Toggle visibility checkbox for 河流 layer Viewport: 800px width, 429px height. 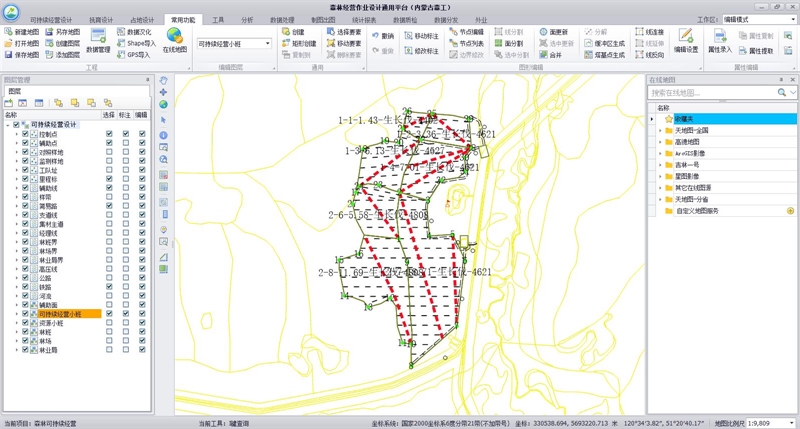[25, 295]
